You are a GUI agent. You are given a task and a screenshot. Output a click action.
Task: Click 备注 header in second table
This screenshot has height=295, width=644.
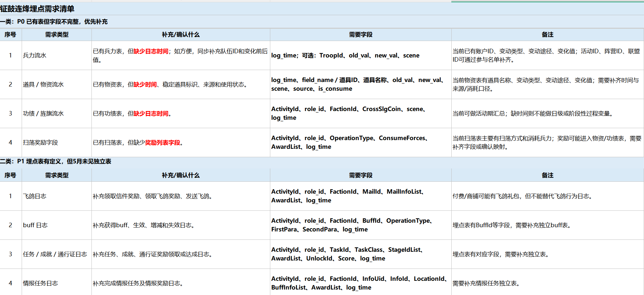[548, 175]
